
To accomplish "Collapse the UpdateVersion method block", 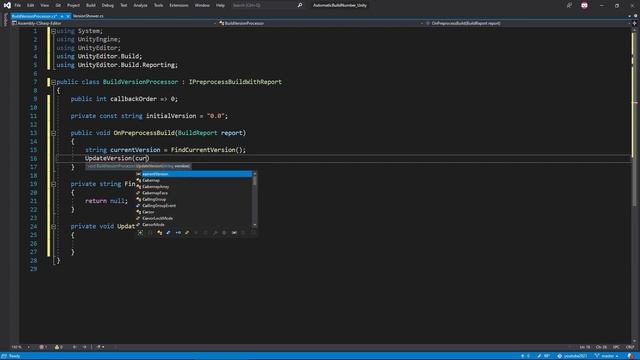I will click(53, 227).
